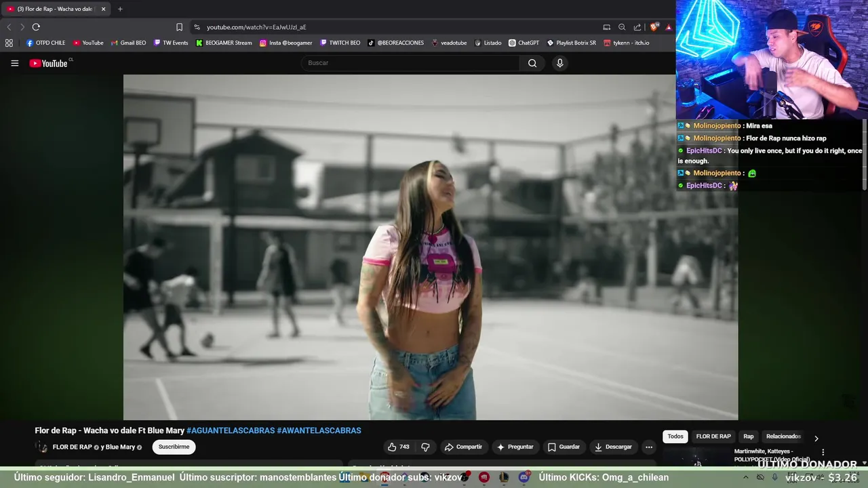Share the video via Compartir
This screenshot has width=868, height=488.
[x=463, y=447]
